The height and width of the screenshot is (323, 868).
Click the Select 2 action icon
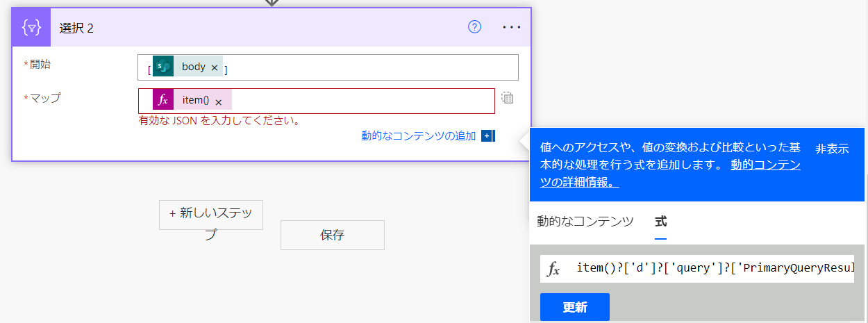click(x=31, y=27)
